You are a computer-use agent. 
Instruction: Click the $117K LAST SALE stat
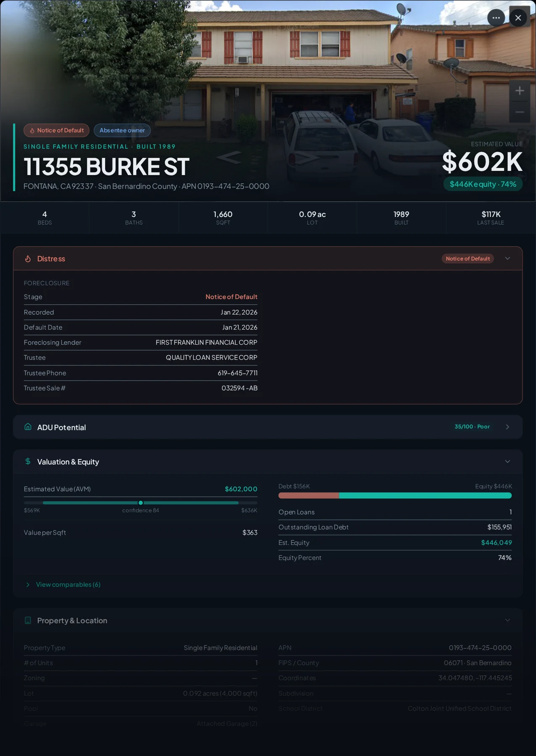tap(491, 218)
